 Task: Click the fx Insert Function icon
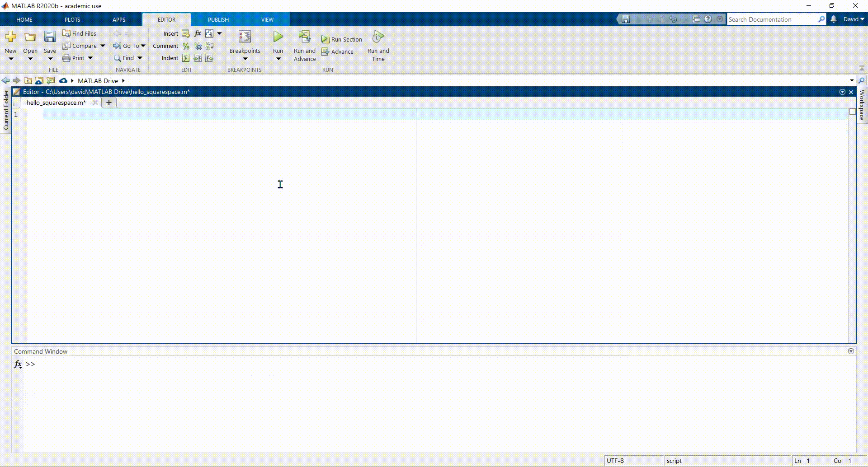[x=198, y=33]
